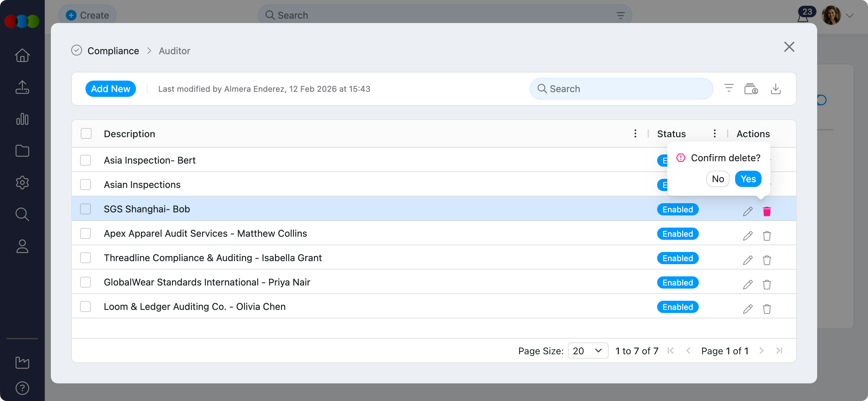Image resolution: width=868 pixels, height=401 pixels.
Task: Edit GlobalWear Standards International entry
Action: [748, 284]
